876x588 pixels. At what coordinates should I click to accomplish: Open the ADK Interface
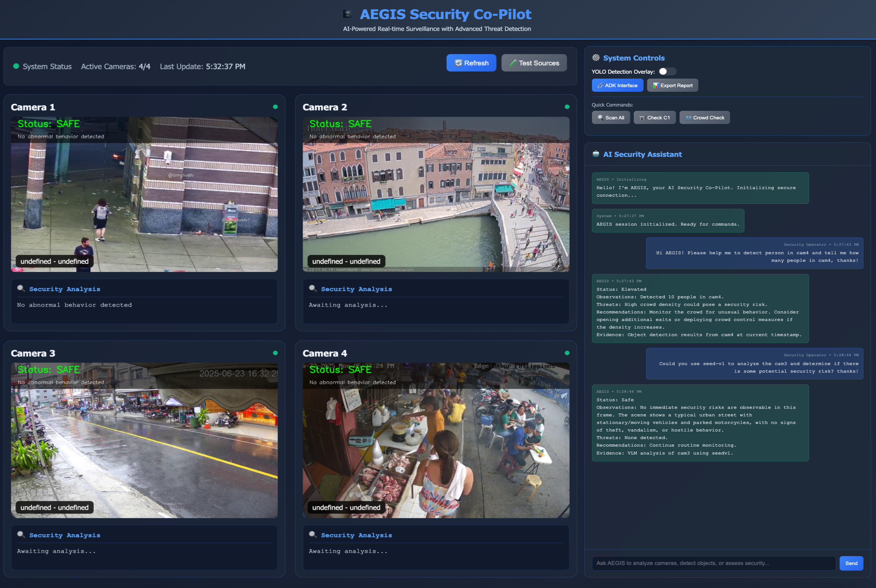coord(617,86)
